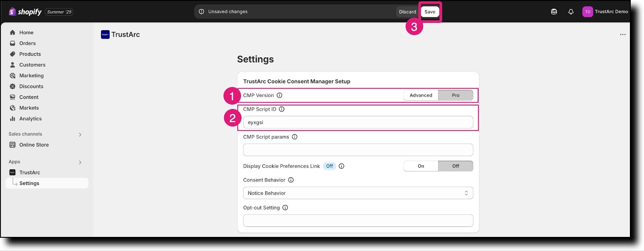Discard the unsaved changes
Screen dimensions: 644x251
[407, 12]
